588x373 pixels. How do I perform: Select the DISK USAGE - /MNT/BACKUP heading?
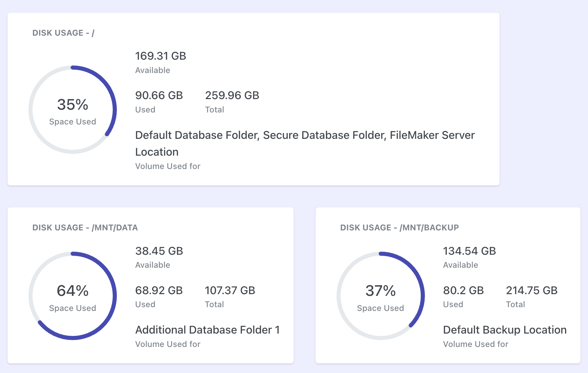coord(399,228)
